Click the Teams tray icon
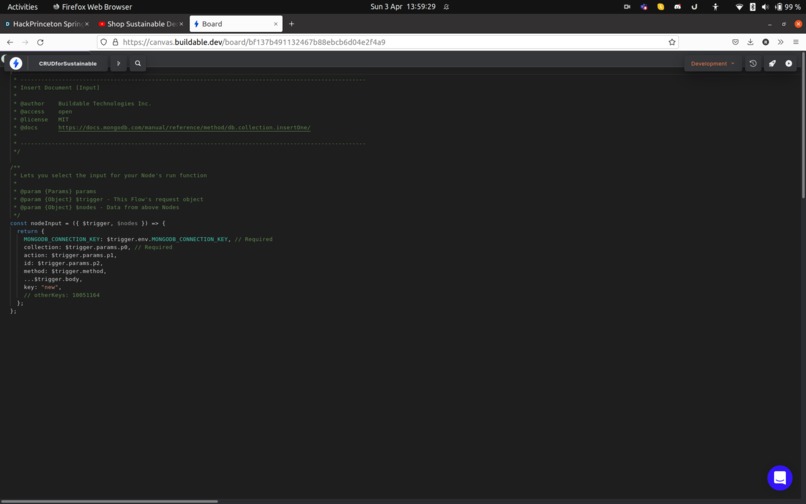Viewport: 806px width, 504px height. (644, 7)
